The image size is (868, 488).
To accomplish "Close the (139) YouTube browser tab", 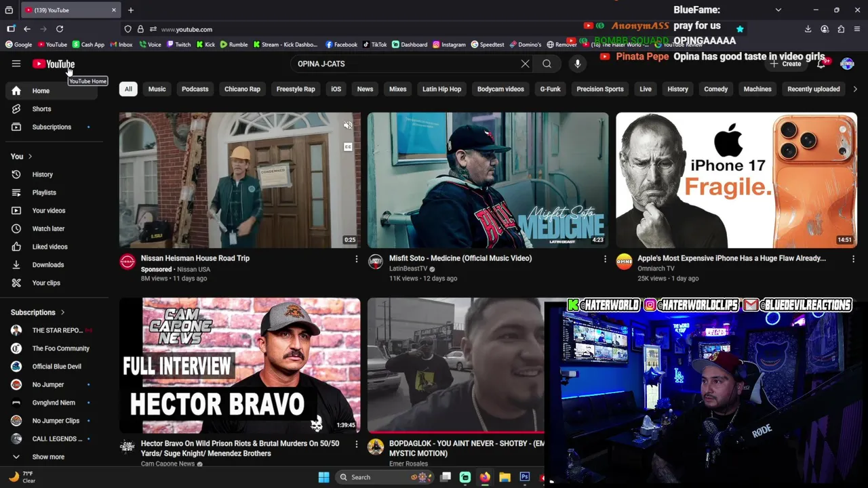I will (114, 10).
